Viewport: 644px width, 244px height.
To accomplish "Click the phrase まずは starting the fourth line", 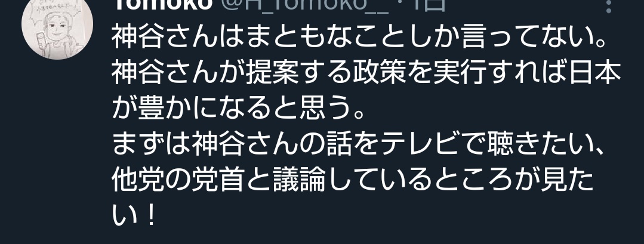I will [151, 146].
